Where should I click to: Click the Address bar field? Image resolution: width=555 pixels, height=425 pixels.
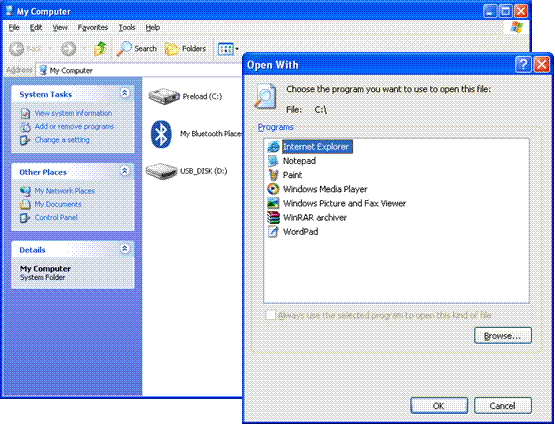tap(140, 70)
